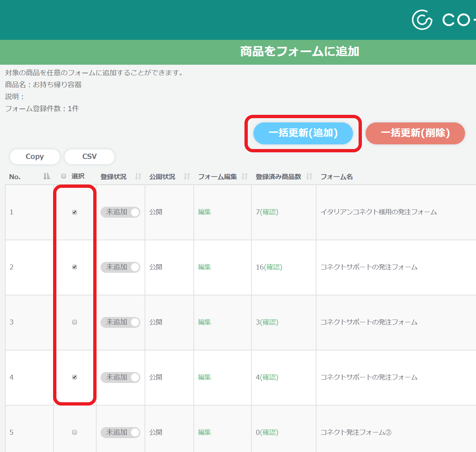Click フォーム登録件数:1件 text
The image size is (476, 452).
(42, 109)
